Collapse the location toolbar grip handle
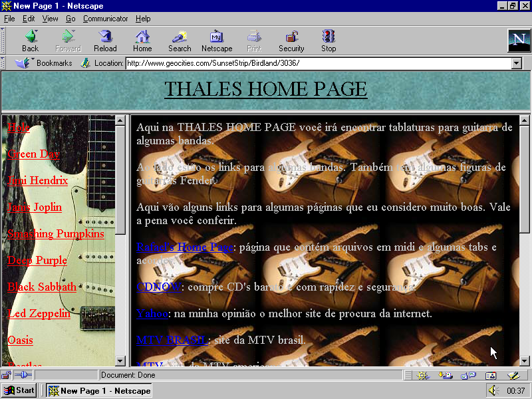The height and width of the screenshot is (399, 532). pyautogui.click(x=3, y=63)
